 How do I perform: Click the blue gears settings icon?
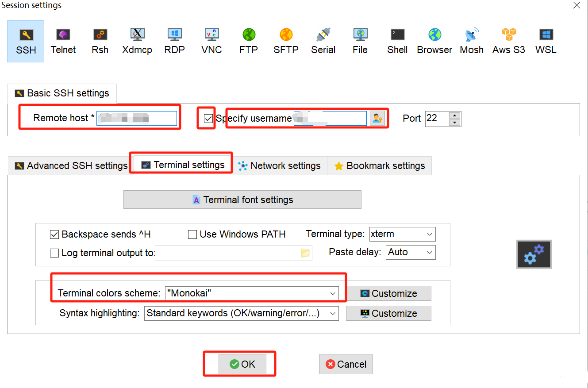[534, 254]
